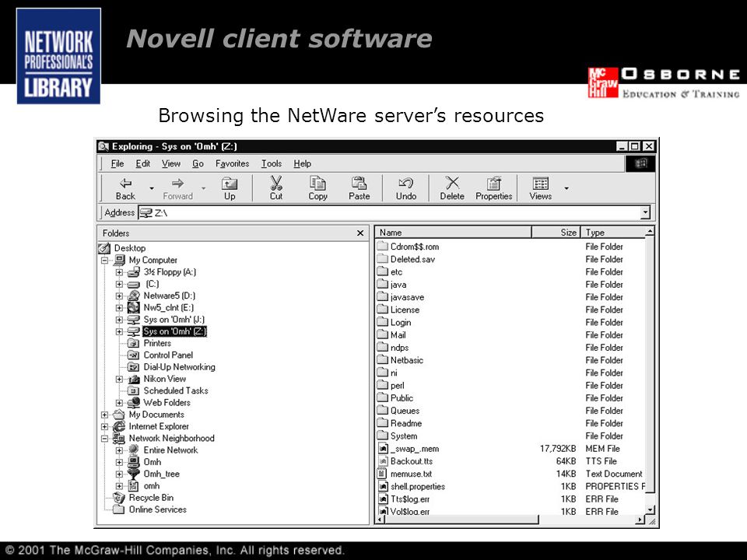Open the Views dropdown arrow
The height and width of the screenshot is (560, 747).
[x=566, y=188]
